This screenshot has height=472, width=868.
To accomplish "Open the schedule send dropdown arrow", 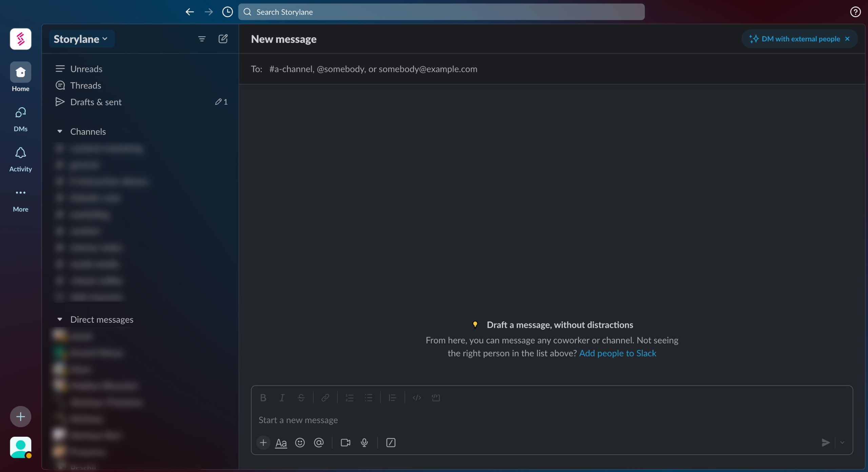I will [x=842, y=442].
